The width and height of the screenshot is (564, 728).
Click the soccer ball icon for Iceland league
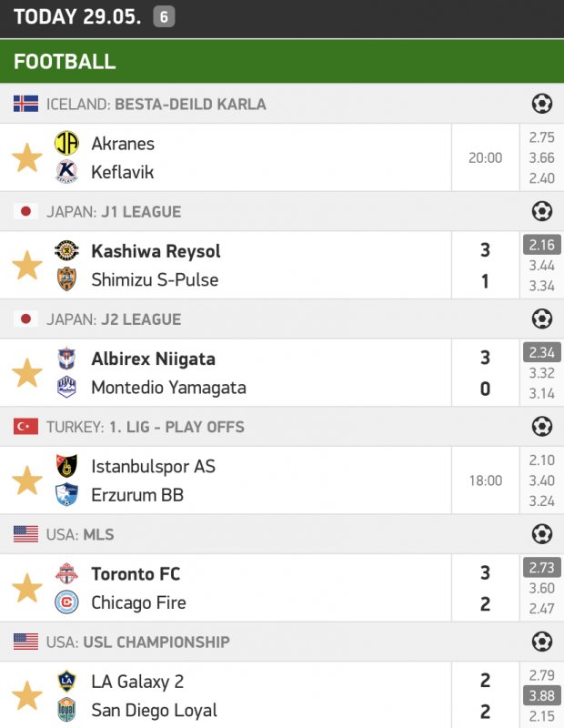(542, 104)
